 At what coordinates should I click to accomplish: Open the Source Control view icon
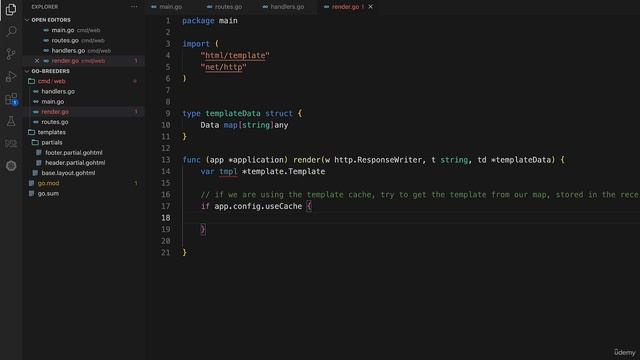11,54
